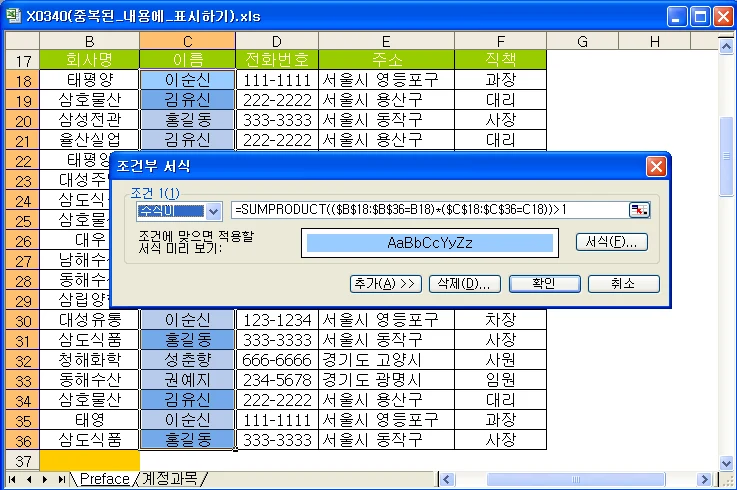Minimize the workbook window

tap(676, 17)
